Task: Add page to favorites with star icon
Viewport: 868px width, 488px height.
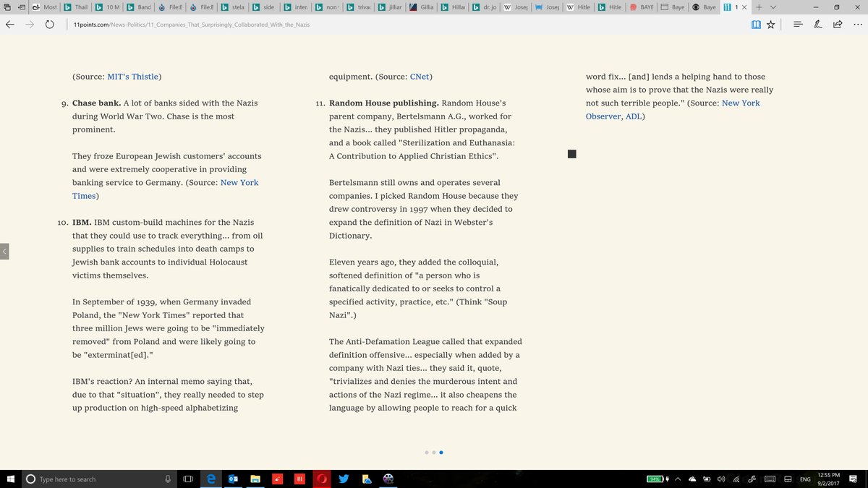Action: pyautogui.click(x=771, y=24)
